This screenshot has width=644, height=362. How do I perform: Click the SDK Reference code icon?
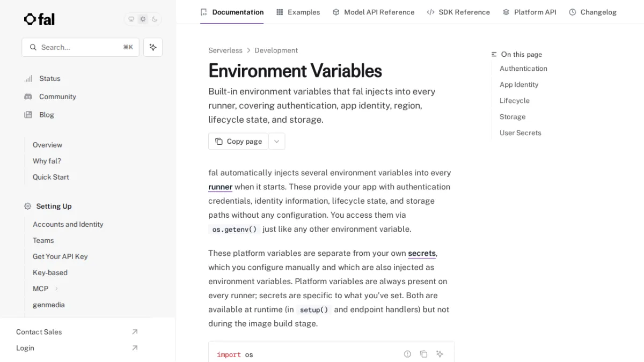[430, 12]
